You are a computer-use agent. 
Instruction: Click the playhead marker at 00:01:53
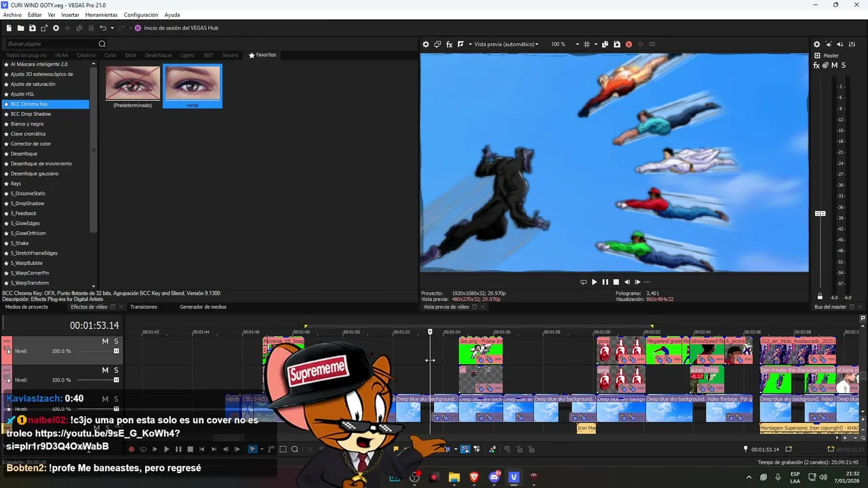[430, 331]
